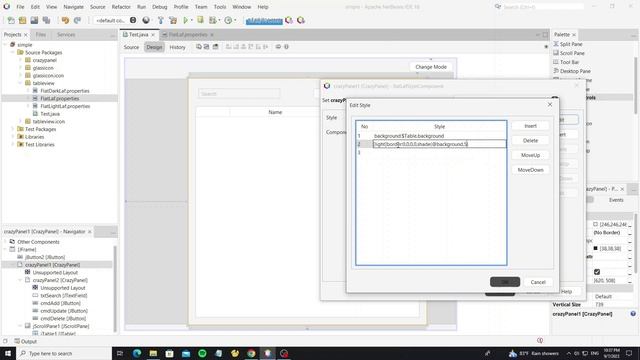Switch to Source view of Test.java
Screen dimensions: 640x360
[x=131, y=47]
